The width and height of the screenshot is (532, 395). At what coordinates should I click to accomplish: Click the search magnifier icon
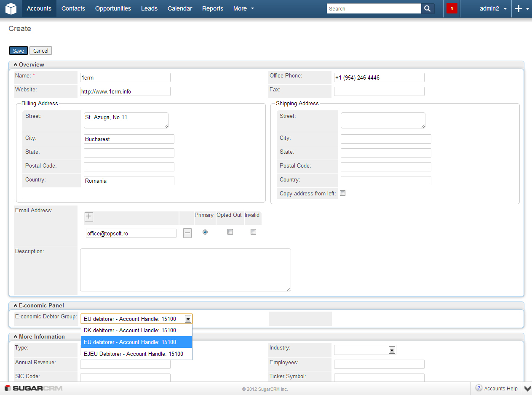[x=428, y=8]
